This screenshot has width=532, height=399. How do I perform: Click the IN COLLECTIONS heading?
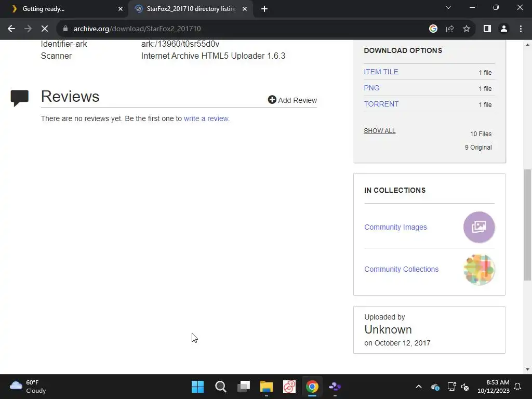(395, 190)
